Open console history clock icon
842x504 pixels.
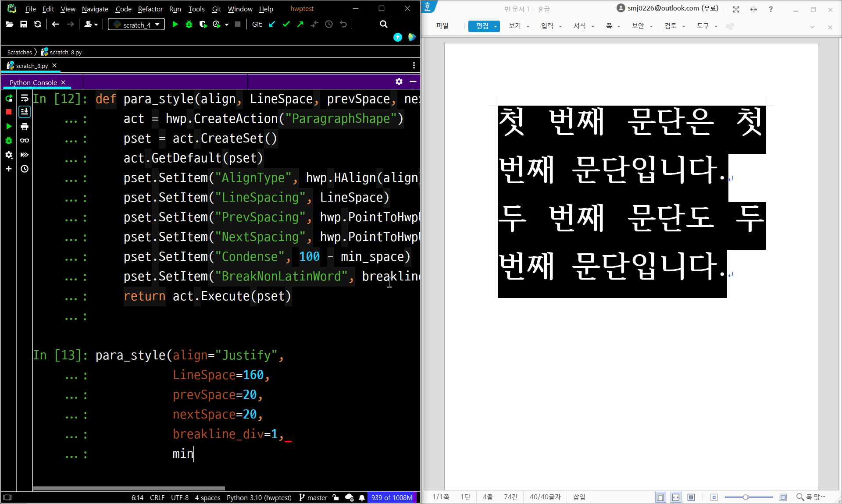point(25,169)
